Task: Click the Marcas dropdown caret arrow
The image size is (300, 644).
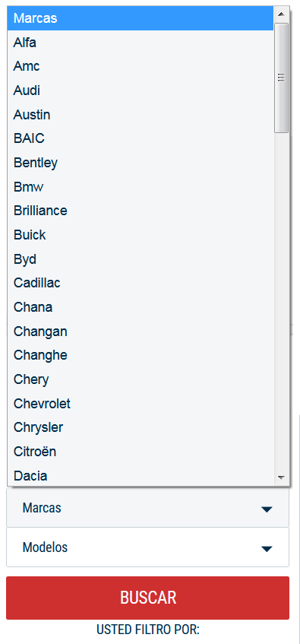Action: tap(267, 509)
